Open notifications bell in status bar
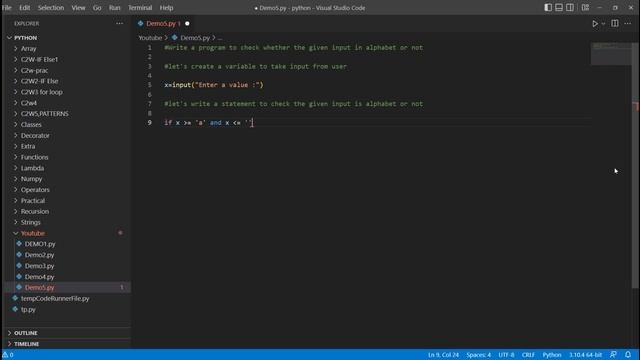This screenshot has height=360, width=640. click(x=628, y=355)
